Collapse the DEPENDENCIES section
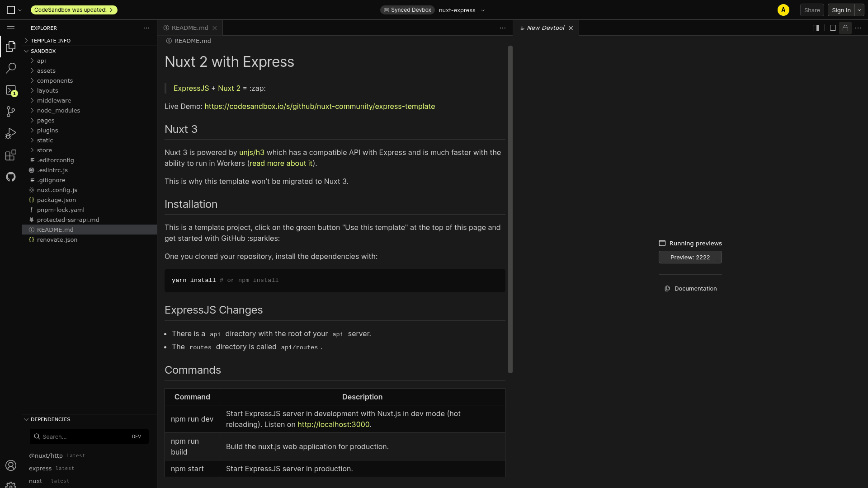The height and width of the screenshot is (488, 868). coord(90,419)
